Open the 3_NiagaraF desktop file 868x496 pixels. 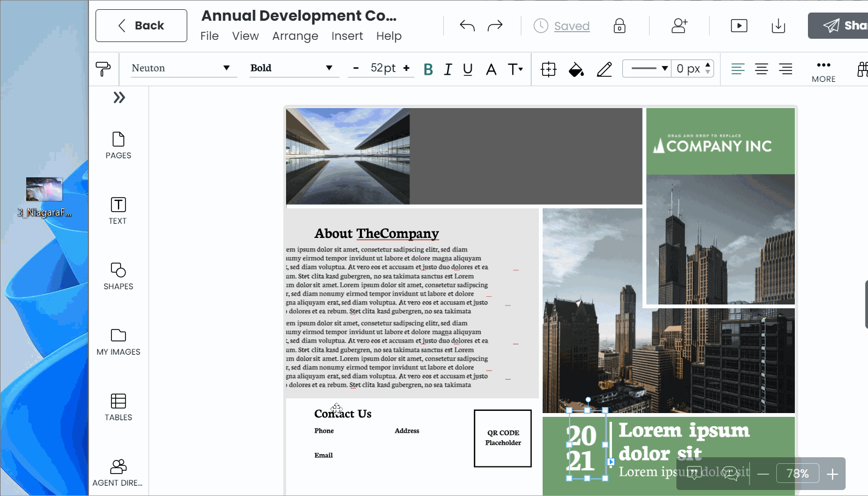[x=44, y=197]
